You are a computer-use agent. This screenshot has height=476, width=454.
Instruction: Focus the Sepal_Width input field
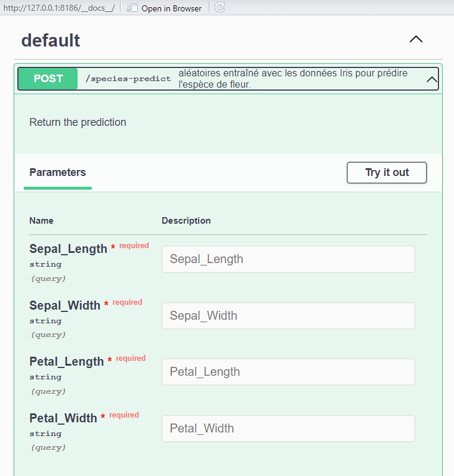[288, 316]
